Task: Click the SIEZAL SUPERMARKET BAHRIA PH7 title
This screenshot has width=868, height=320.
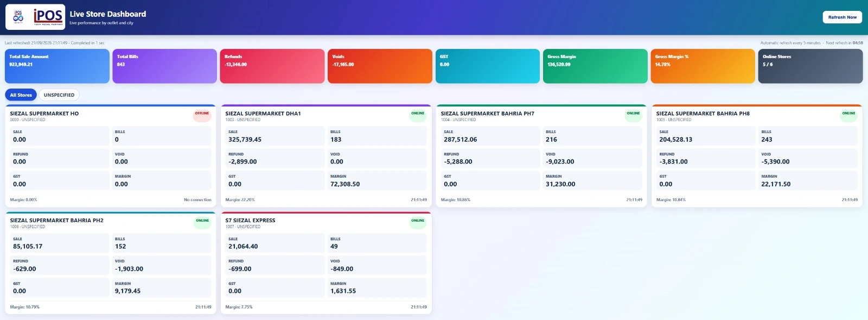Action: click(x=487, y=114)
